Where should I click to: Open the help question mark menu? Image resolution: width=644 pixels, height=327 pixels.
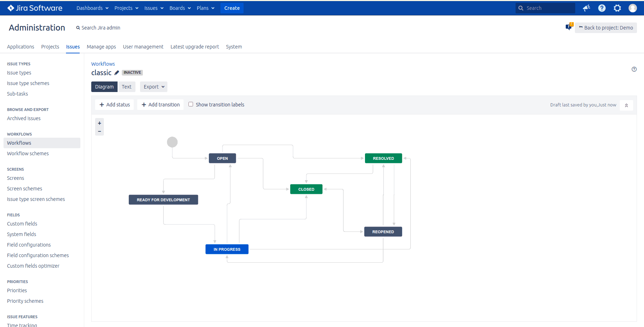click(x=602, y=8)
